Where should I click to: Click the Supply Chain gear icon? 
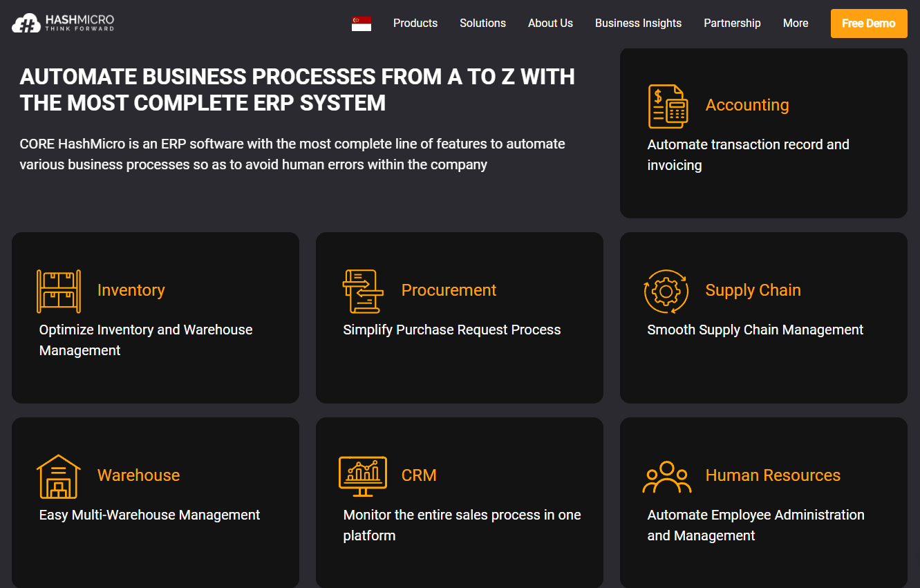pyautogui.click(x=666, y=292)
